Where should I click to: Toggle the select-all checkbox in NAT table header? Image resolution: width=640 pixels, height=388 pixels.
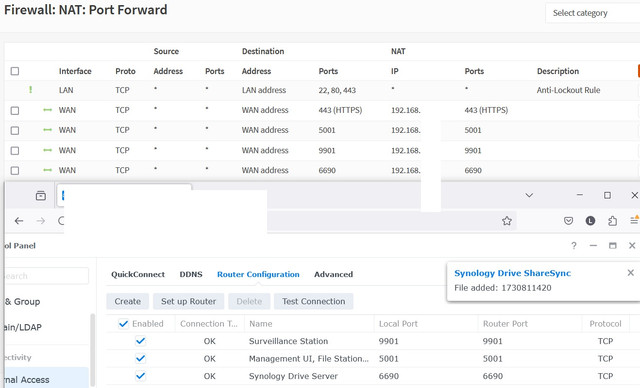(x=15, y=71)
